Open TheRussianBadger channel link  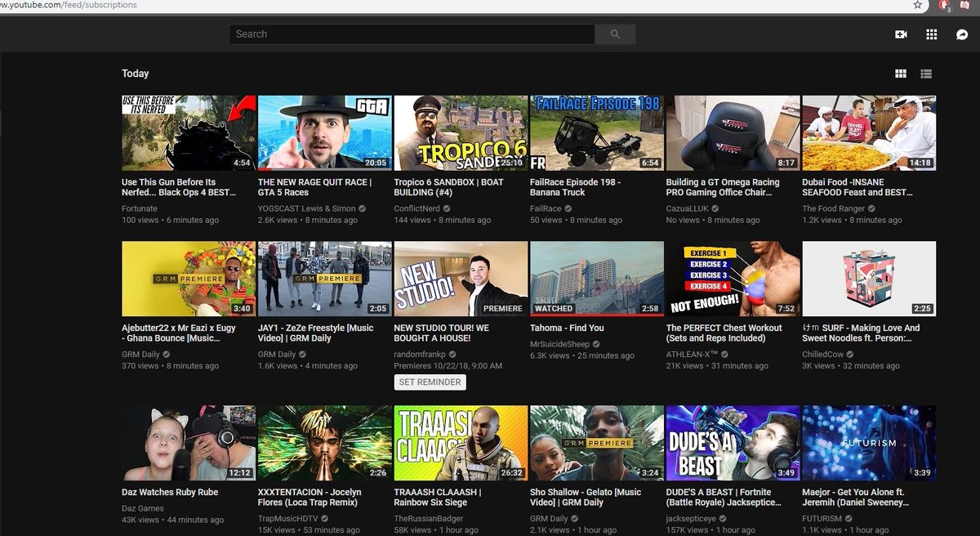pyautogui.click(x=429, y=518)
